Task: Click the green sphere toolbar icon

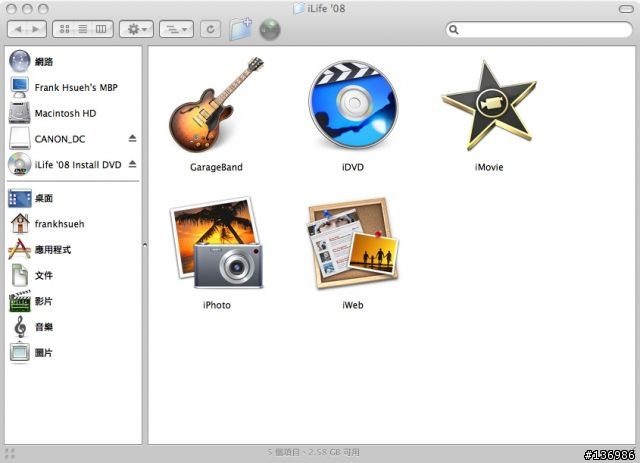Action: click(270, 30)
